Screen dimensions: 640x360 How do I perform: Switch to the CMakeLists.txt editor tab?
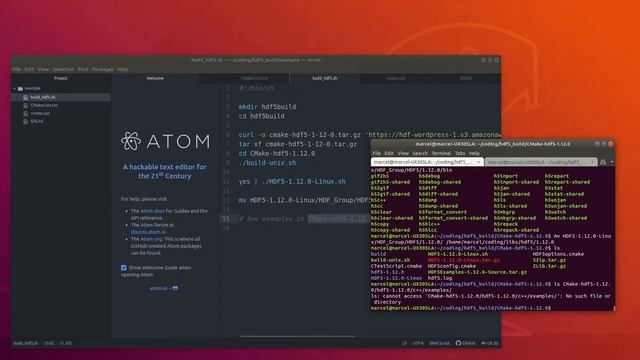pos(254,78)
